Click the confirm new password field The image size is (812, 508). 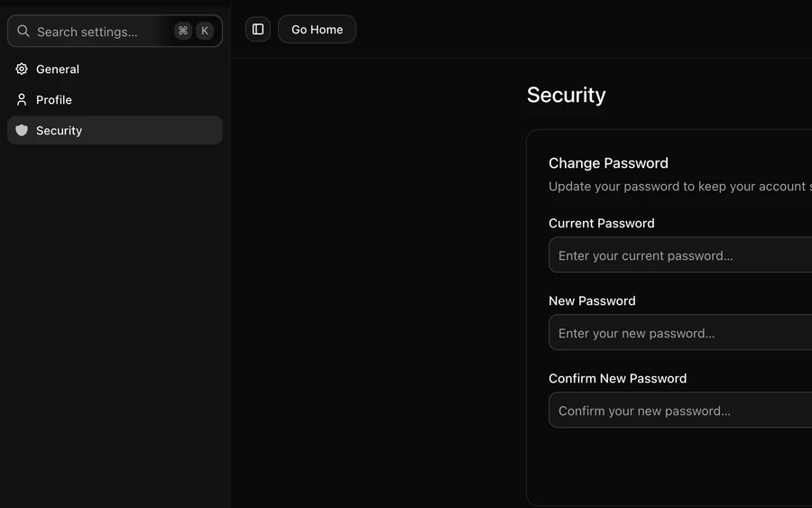680,411
